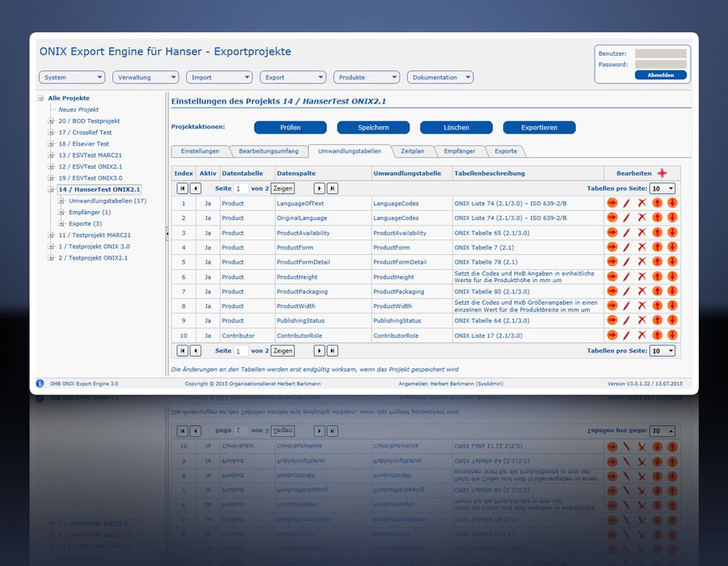Select the Umwandlungstabellen tab
Viewport: 728px width, 566px height.
pos(349,151)
